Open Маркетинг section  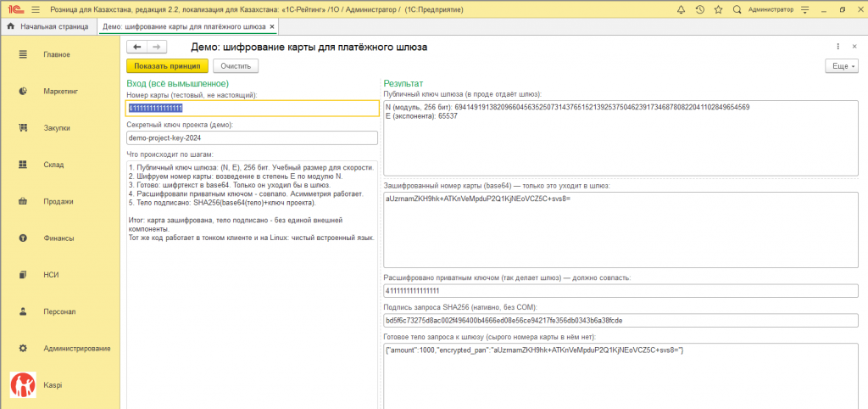[60, 91]
